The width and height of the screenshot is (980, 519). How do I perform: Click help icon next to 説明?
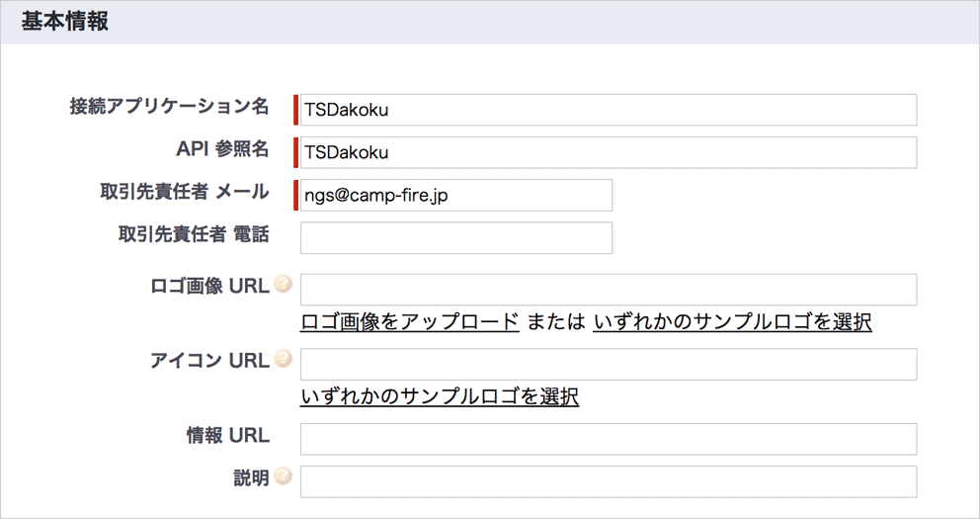(x=284, y=477)
